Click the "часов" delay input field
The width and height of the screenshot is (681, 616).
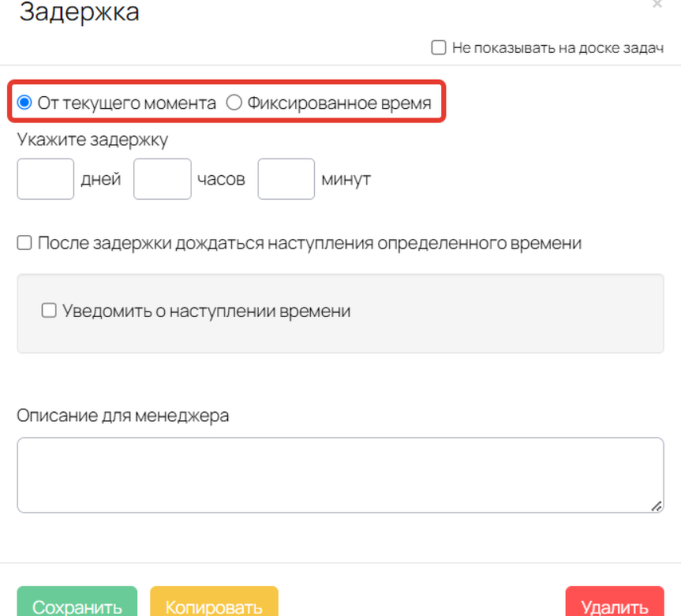(x=163, y=179)
